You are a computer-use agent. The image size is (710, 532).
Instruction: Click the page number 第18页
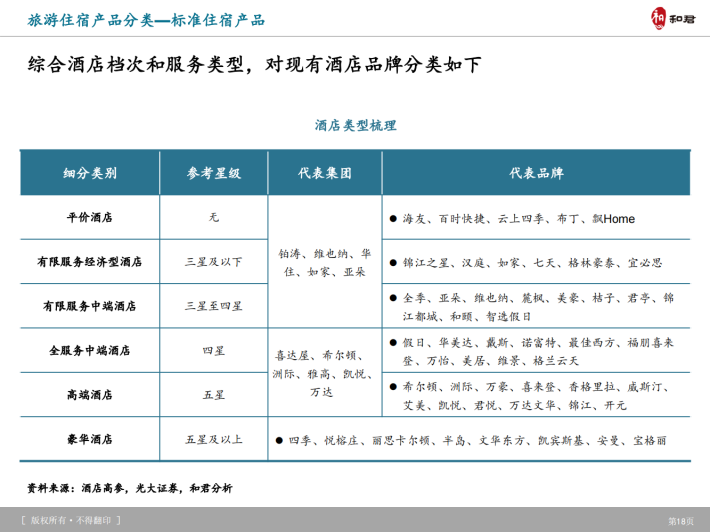click(681, 521)
